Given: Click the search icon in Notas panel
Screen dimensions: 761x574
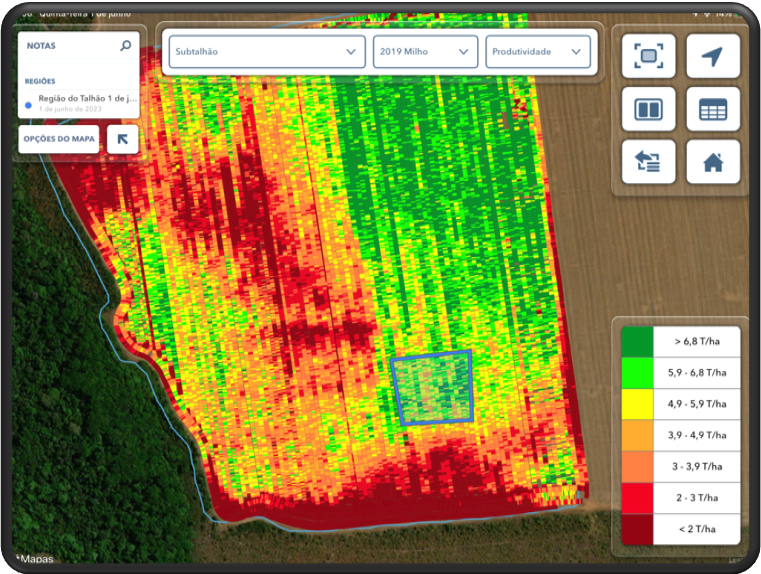Looking at the screenshot, I should point(125,46).
